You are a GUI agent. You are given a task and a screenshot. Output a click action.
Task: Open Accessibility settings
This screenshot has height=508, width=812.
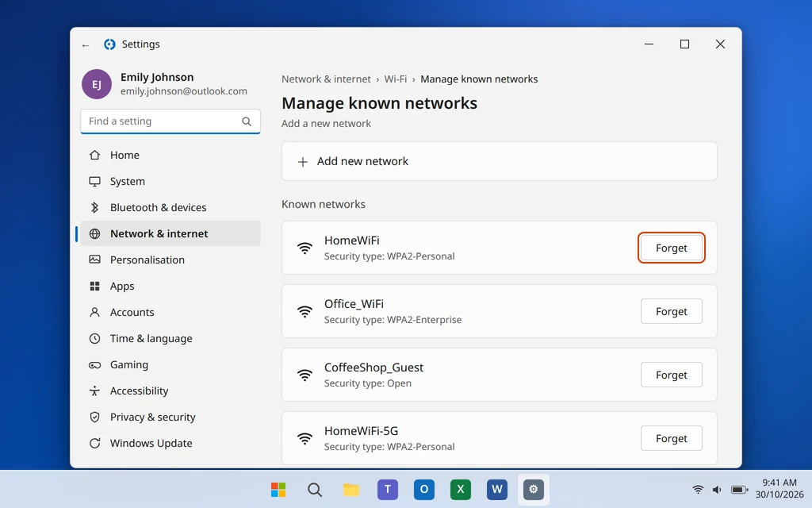pyautogui.click(x=170, y=391)
